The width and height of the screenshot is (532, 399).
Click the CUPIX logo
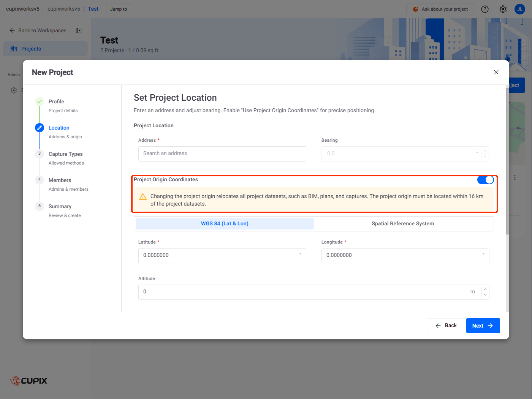pyautogui.click(x=28, y=380)
